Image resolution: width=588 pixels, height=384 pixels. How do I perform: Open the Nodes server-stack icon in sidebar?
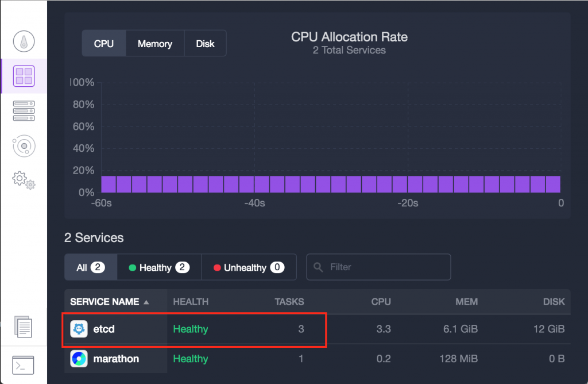coord(24,111)
